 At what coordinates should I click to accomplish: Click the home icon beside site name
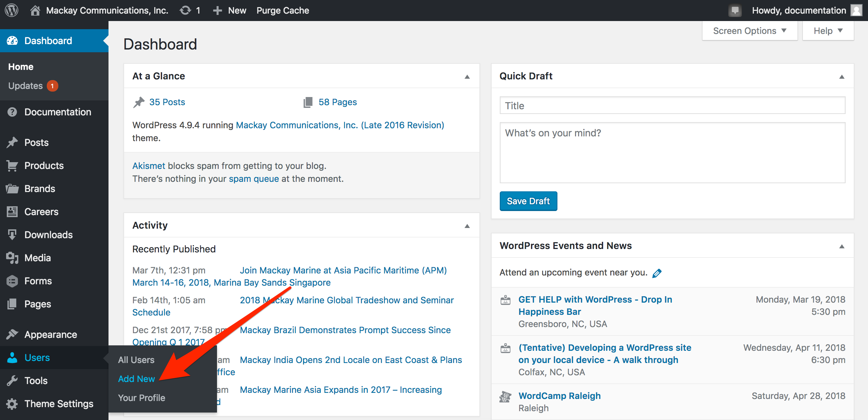pos(35,11)
